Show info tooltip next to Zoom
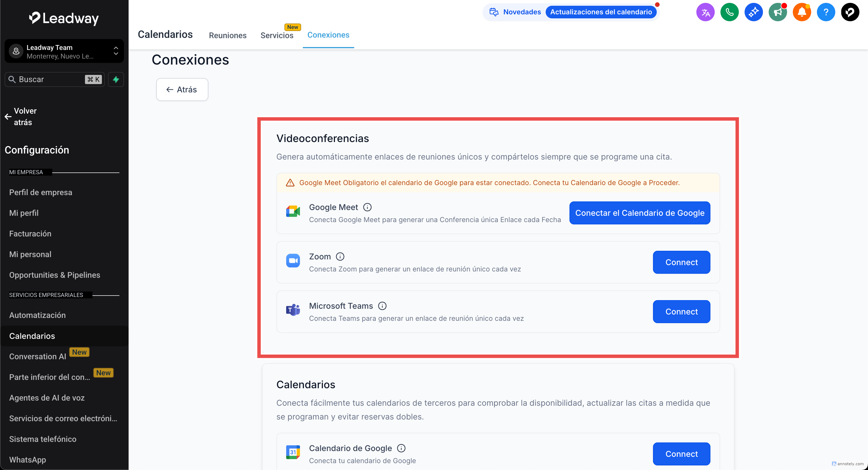The width and height of the screenshot is (868, 470). pyautogui.click(x=340, y=257)
